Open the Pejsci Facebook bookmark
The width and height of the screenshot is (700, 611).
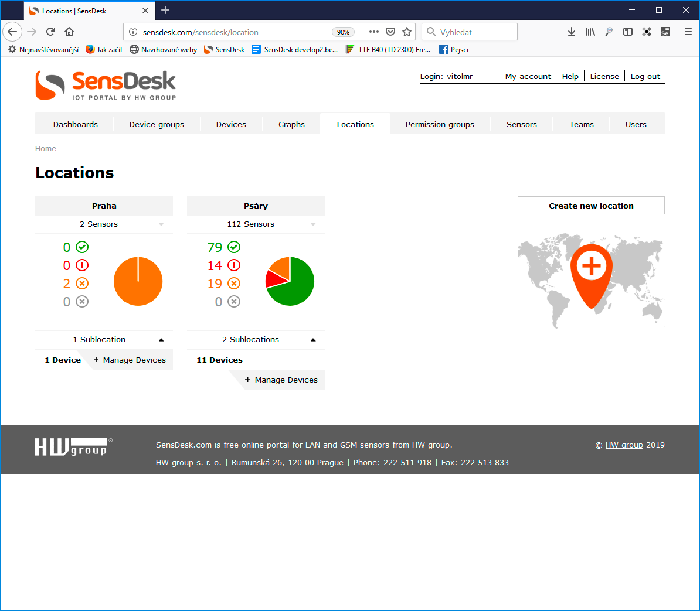click(x=454, y=50)
